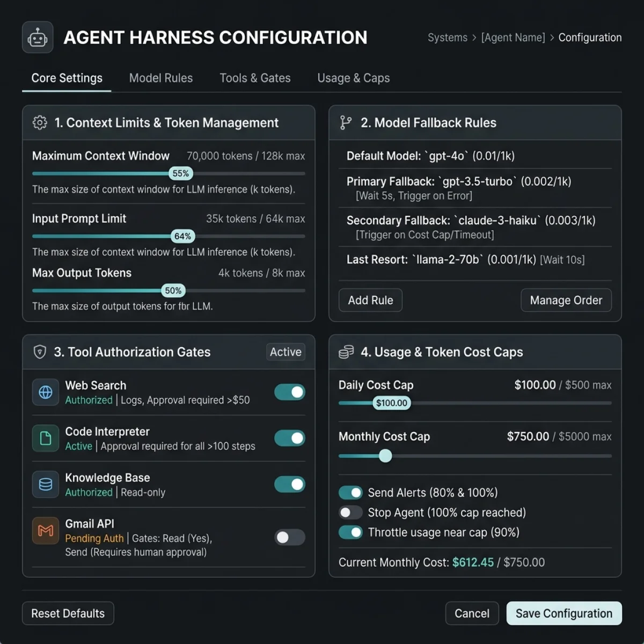The height and width of the screenshot is (644, 644).
Task: Click the $750.00 / $5000 max value
Action: click(559, 437)
